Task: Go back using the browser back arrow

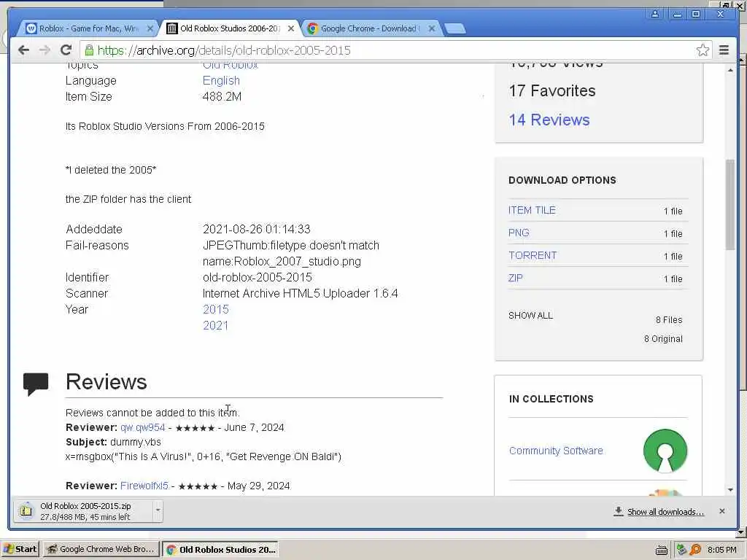Action: pyautogui.click(x=23, y=50)
